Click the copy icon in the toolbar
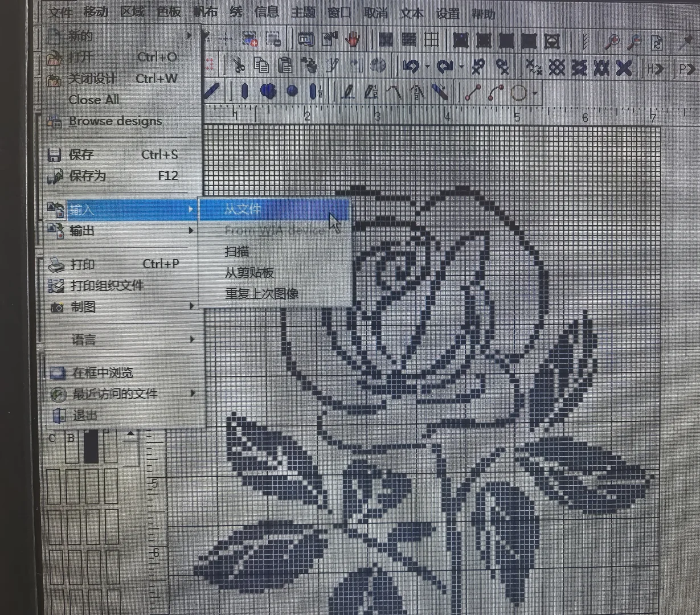This screenshot has width=700, height=615. 261,66
